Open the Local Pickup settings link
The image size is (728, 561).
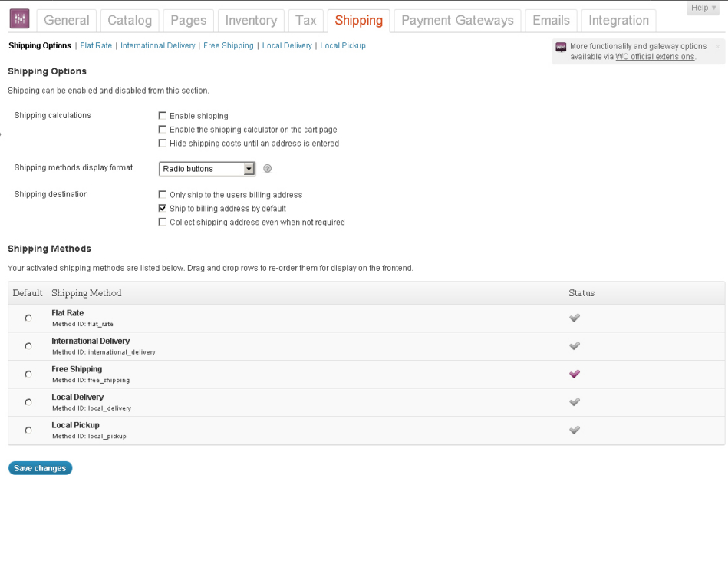coord(342,45)
